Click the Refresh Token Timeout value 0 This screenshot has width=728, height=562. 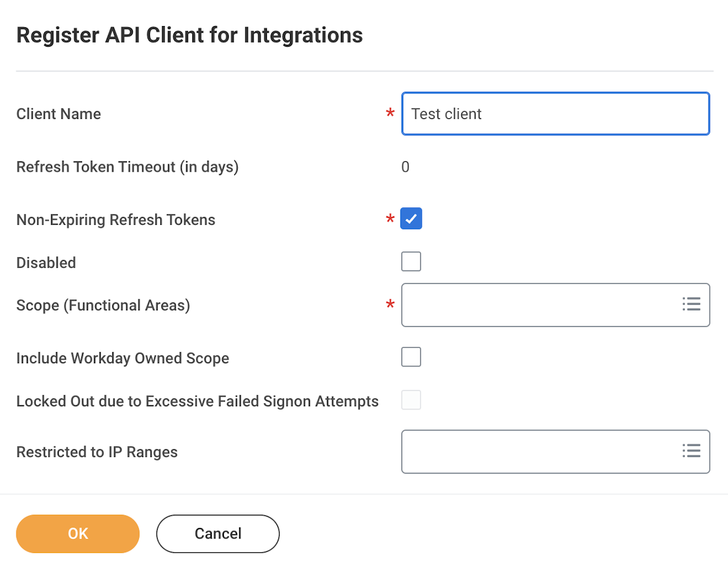[x=405, y=167]
